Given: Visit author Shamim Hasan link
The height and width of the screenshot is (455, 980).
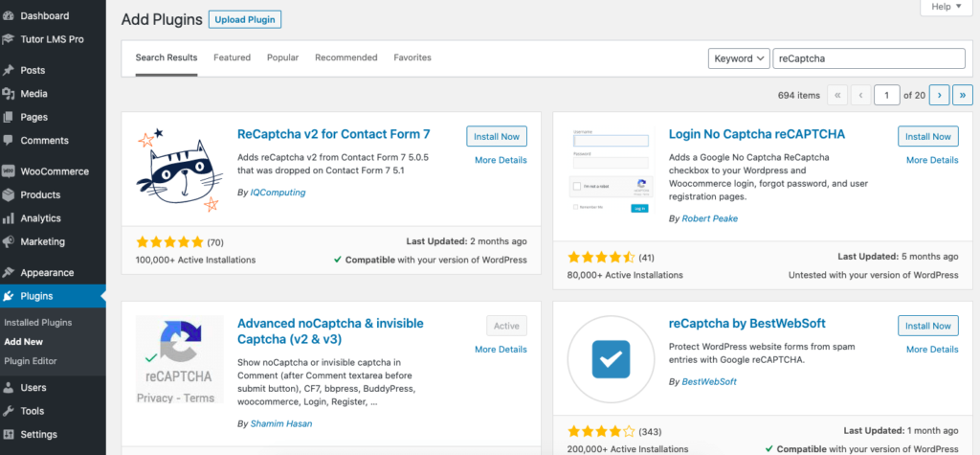Looking at the screenshot, I should tap(281, 423).
